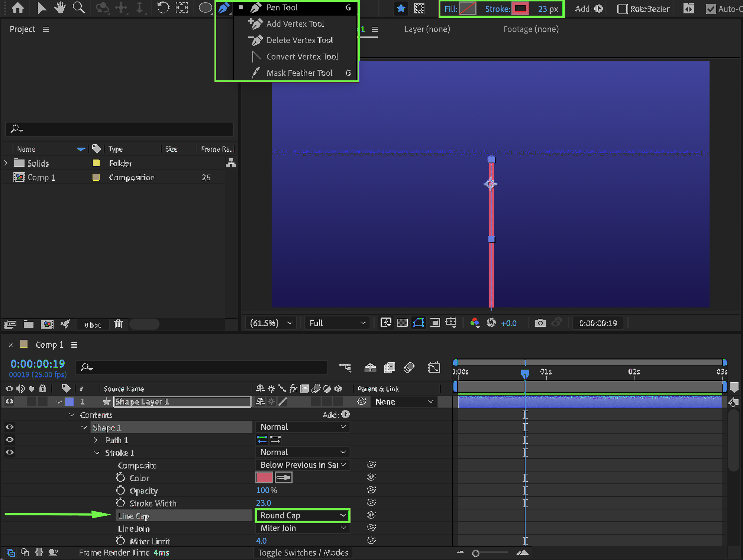The width and height of the screenshot is (743, 560).
Task: Choose Mask Feather Tool
Action: tap(295, 73)
